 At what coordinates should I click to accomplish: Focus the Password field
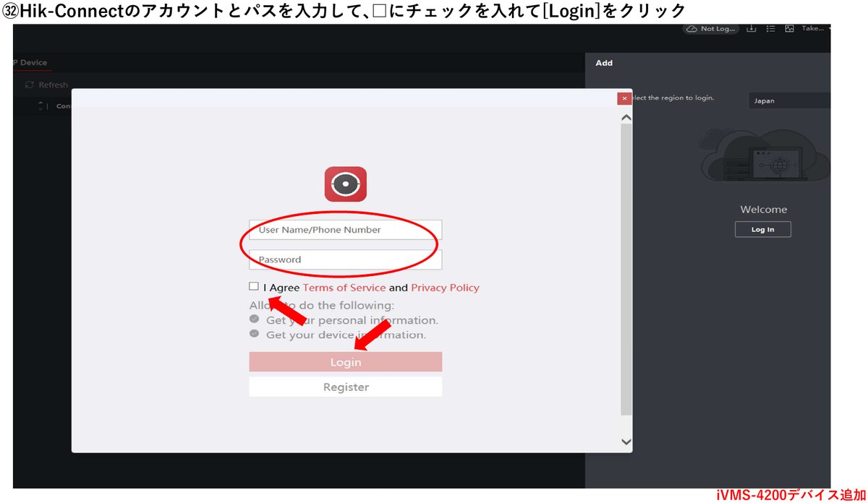point(346,259)
